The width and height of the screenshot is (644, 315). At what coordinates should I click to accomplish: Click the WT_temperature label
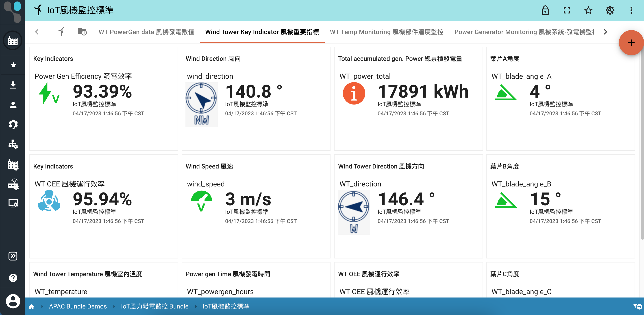click(x=61, y=292)
